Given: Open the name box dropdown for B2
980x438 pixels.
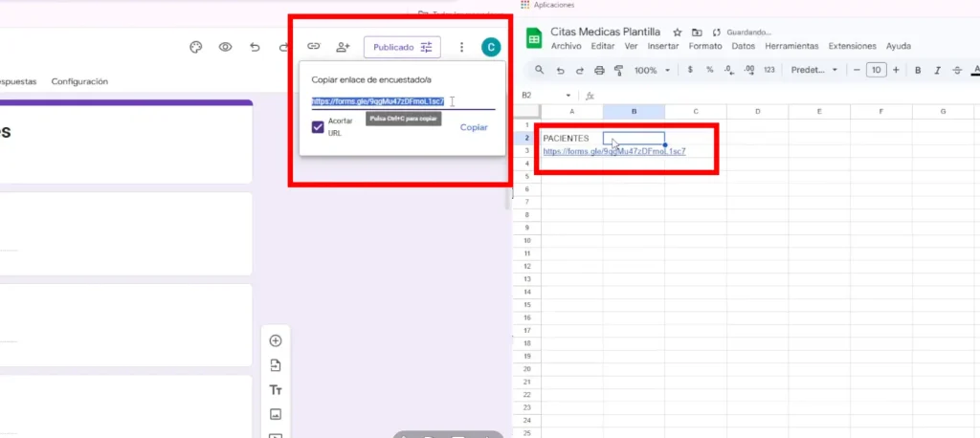Looking at the screenshot, I should tap(568, 96).
